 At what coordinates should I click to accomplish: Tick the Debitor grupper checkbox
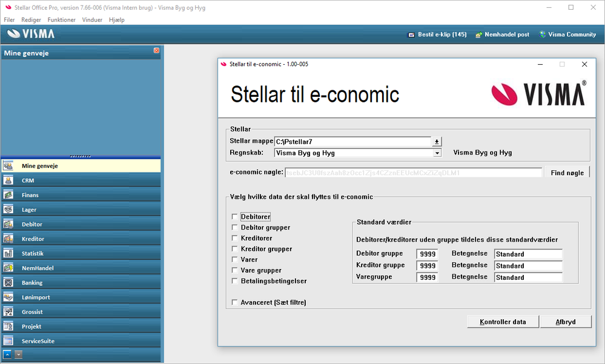[234, 227]
